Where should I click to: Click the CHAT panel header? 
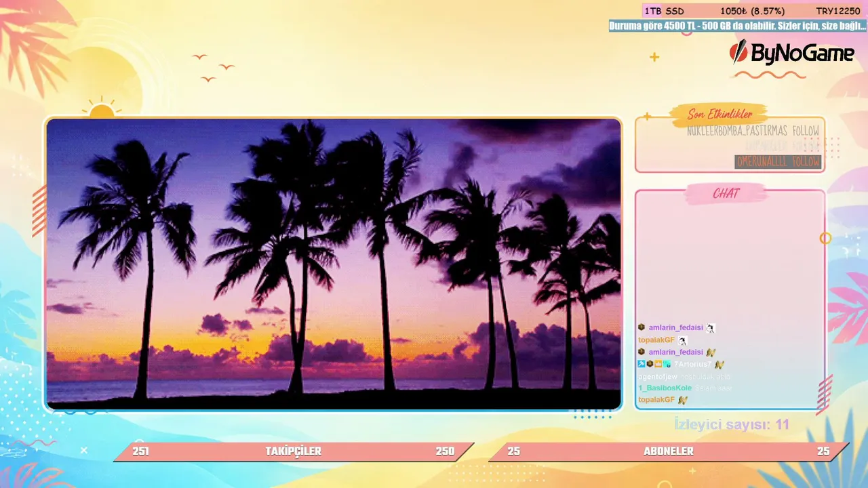(x=726, y=194)
